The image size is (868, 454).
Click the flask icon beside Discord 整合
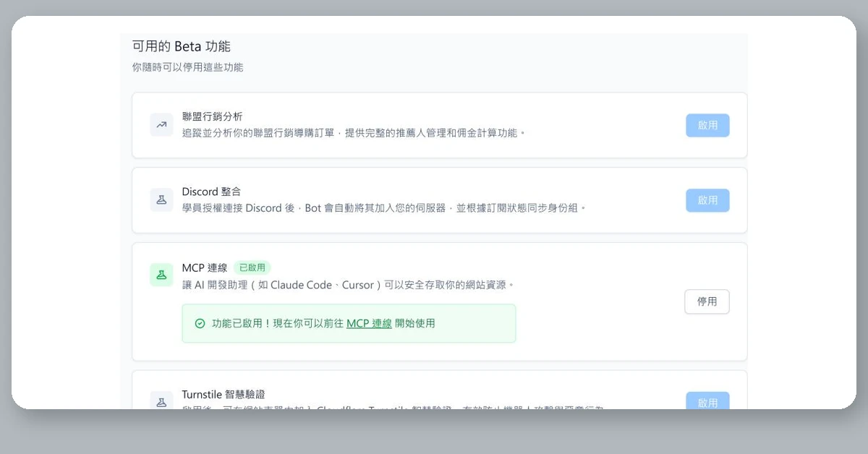click(x=161, y=200)
